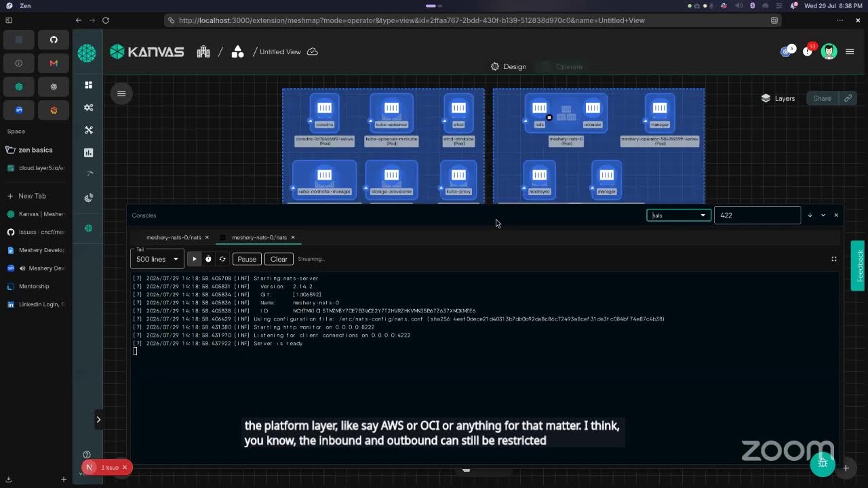Open the Zoom pinned tab in Zen
Viewport: 868px width, 488px height.
point(19,110)
